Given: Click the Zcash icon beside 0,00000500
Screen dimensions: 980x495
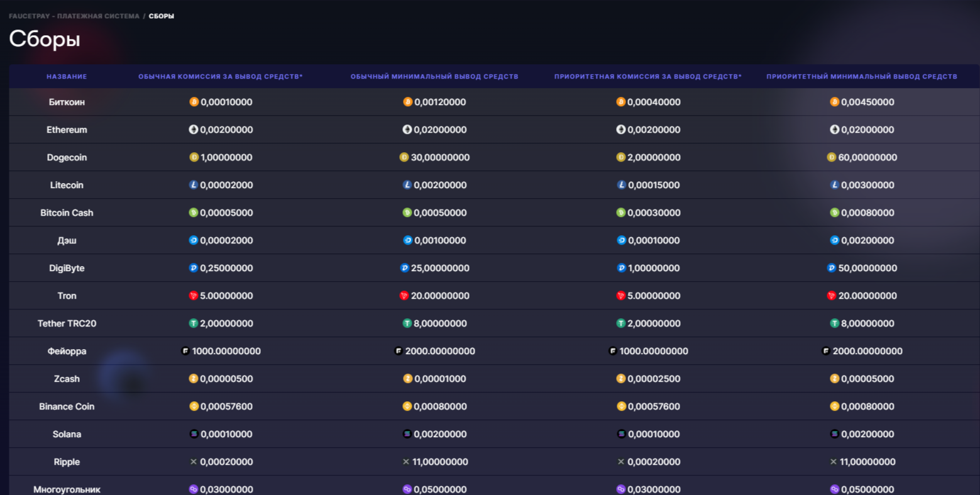Looking at the screenshot, I should pos(194,379).
